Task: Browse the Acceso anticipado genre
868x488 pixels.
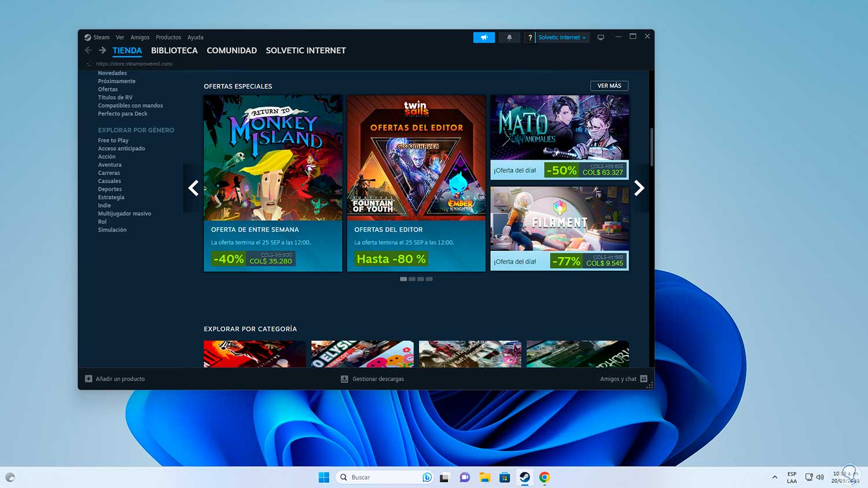Action: [122, 149]
